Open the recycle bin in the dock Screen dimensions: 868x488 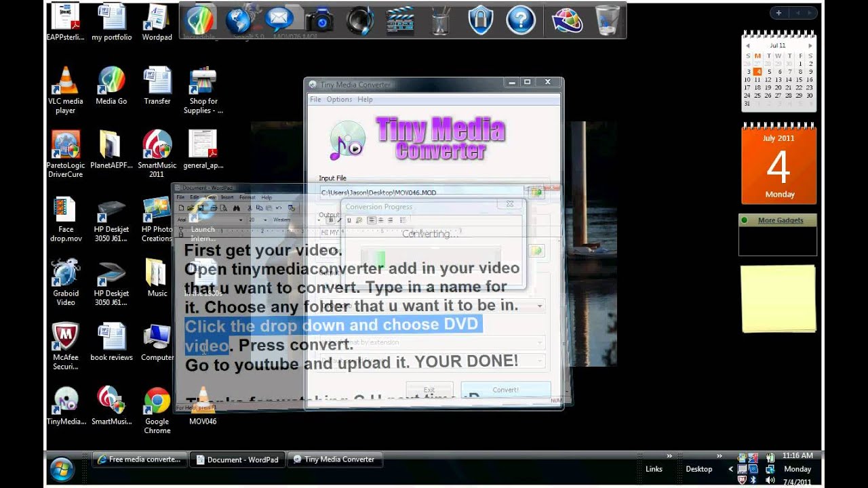coord(607,20)
